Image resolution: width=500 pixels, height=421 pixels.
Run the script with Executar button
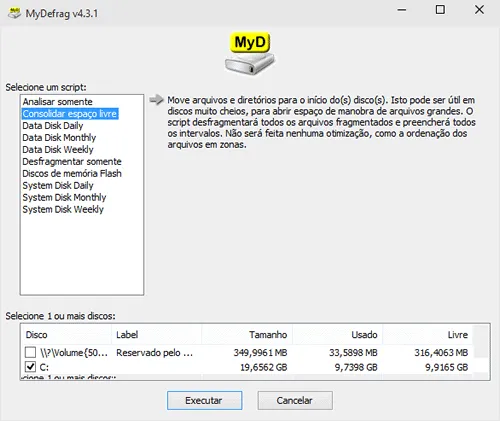204,400
